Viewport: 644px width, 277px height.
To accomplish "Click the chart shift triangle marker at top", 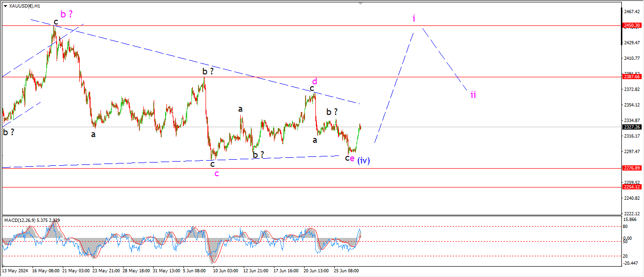I will [361, 3].
